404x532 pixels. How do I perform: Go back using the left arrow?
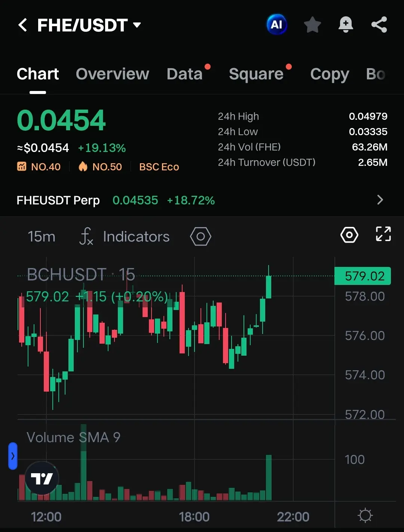click(22, 25)
